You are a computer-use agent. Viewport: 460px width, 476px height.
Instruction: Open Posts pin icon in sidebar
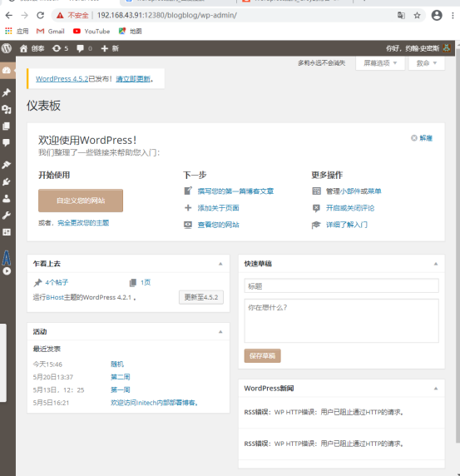pyautogui.click(x=7, y=92)
